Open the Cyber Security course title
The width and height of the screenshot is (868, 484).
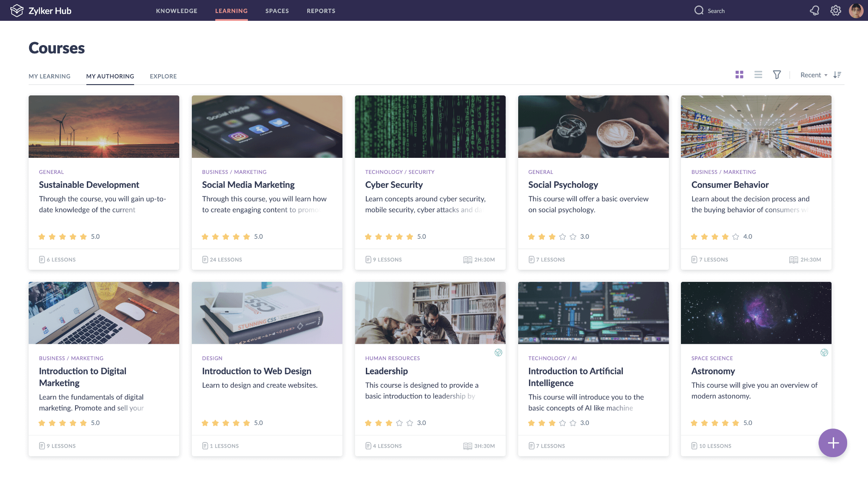tap(394, 185)
